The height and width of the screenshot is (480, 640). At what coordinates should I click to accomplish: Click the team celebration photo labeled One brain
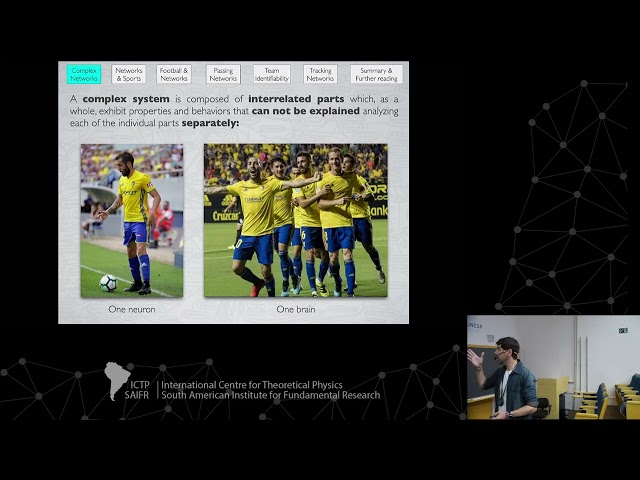(296, 220)
